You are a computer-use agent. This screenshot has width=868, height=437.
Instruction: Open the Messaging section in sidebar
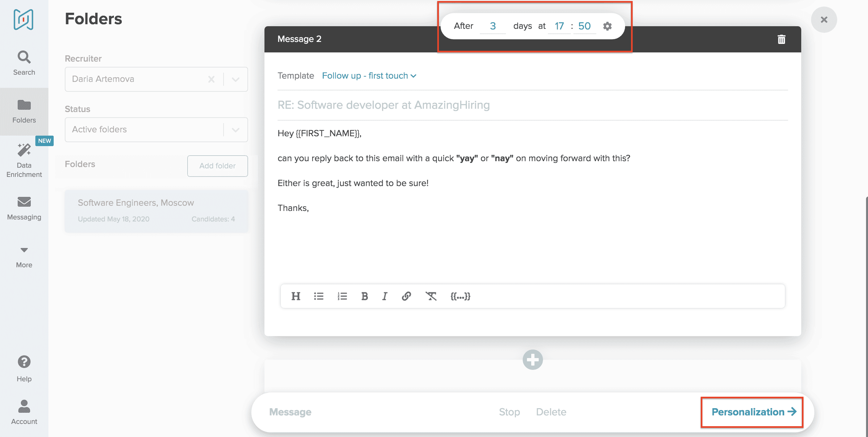(24, 208)
